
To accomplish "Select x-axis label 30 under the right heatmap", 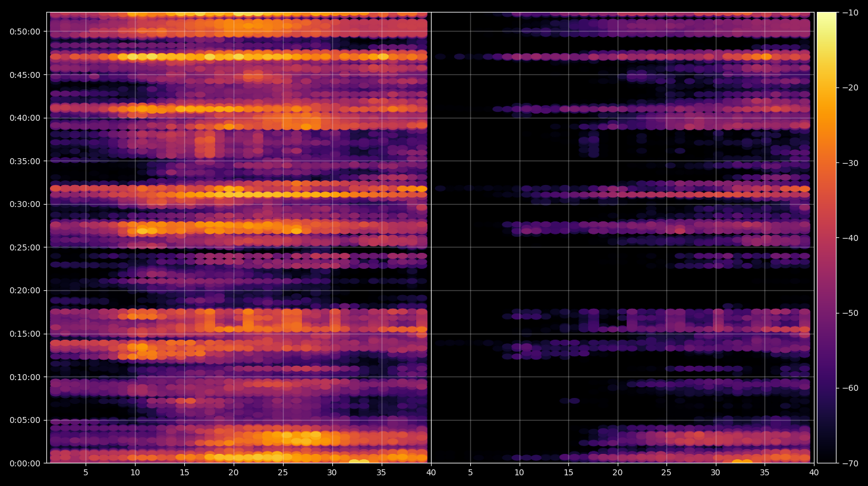I will coord(716,473).
